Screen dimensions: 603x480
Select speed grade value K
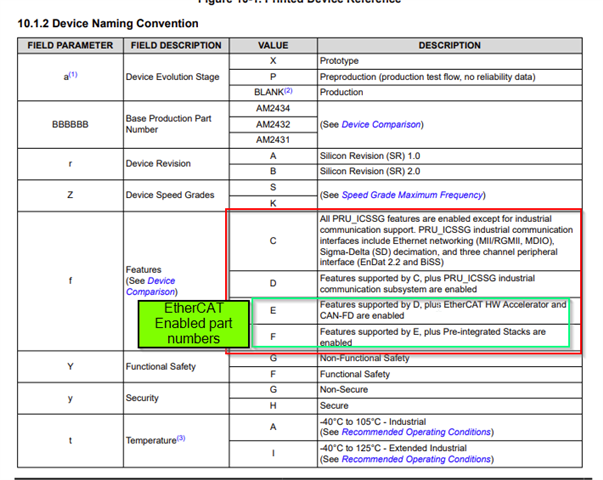tap(273, 203)
